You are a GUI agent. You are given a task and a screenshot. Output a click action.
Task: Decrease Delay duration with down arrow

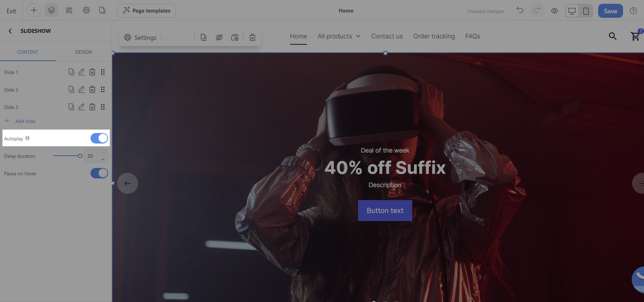pos(103,159)
